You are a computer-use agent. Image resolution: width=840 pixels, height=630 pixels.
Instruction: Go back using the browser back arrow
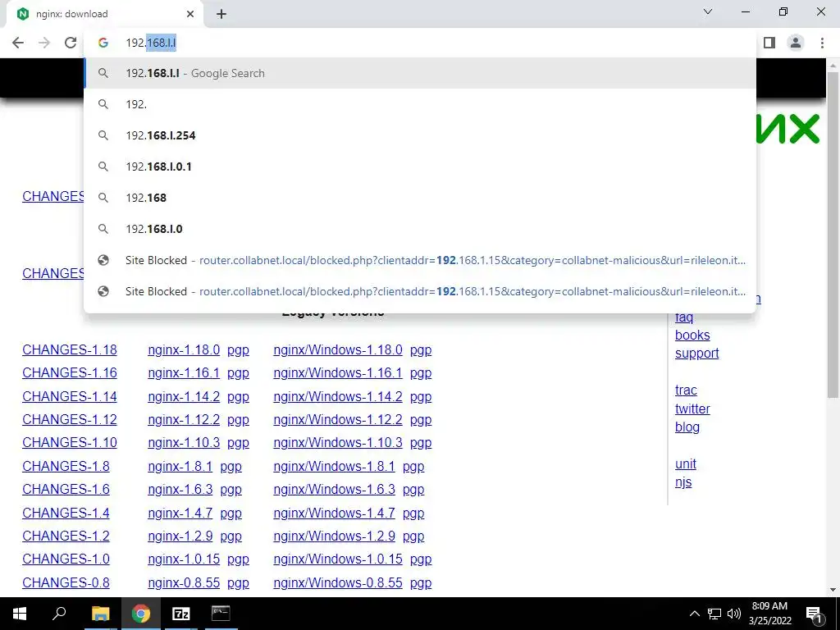click(x=18, y=43)
